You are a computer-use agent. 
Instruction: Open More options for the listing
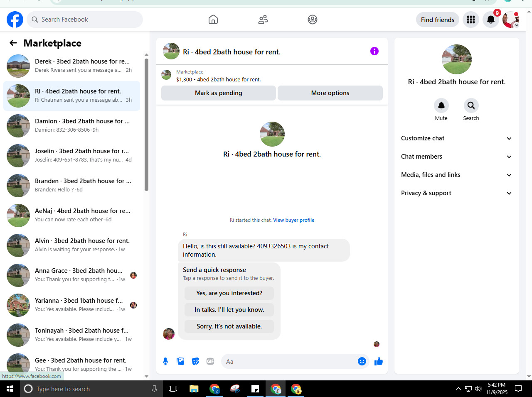tap(330, 93)
